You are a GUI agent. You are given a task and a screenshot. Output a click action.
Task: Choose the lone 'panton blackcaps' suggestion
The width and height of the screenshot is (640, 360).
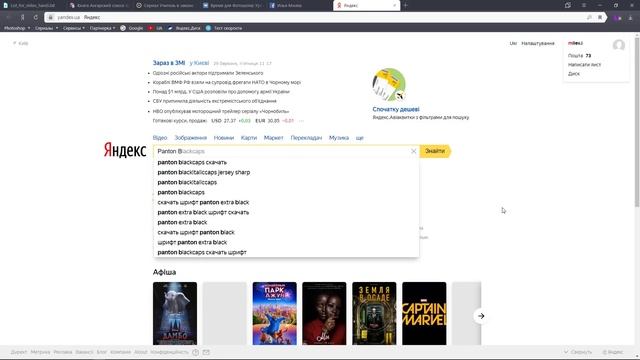click(x=181, y=192)
